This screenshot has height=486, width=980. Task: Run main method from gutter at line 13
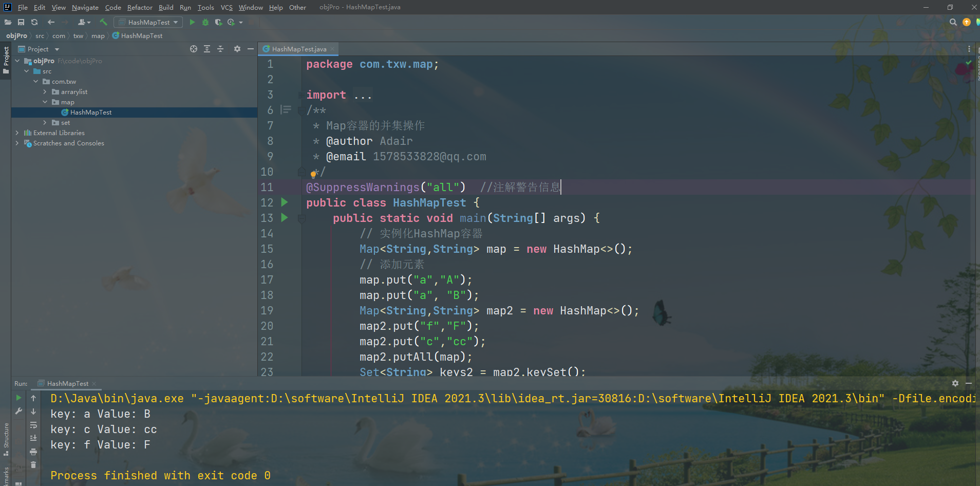click(x=285, y=218)
